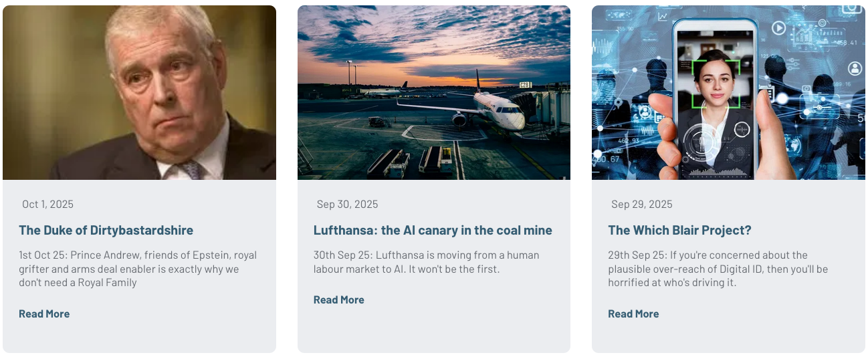Click the gate sign above the jet bridge
Viewport: 868px width, 357px height.
(525, 85)
